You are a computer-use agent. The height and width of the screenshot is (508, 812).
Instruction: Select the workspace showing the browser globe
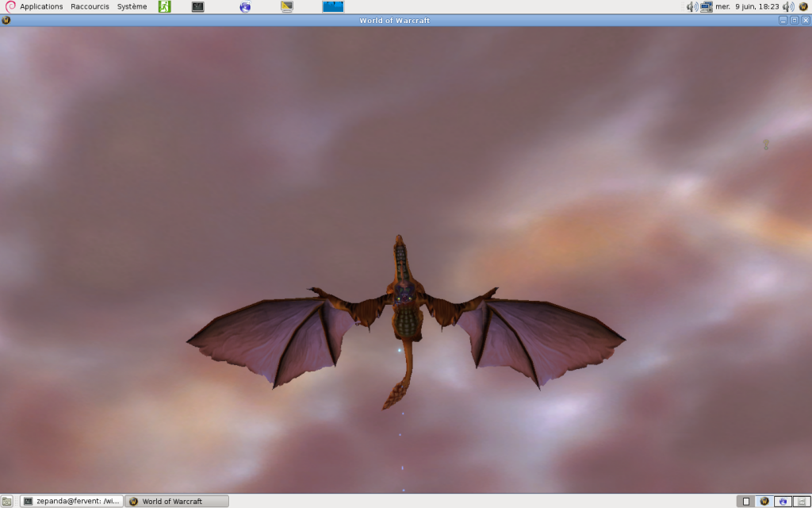pos(783,502)
